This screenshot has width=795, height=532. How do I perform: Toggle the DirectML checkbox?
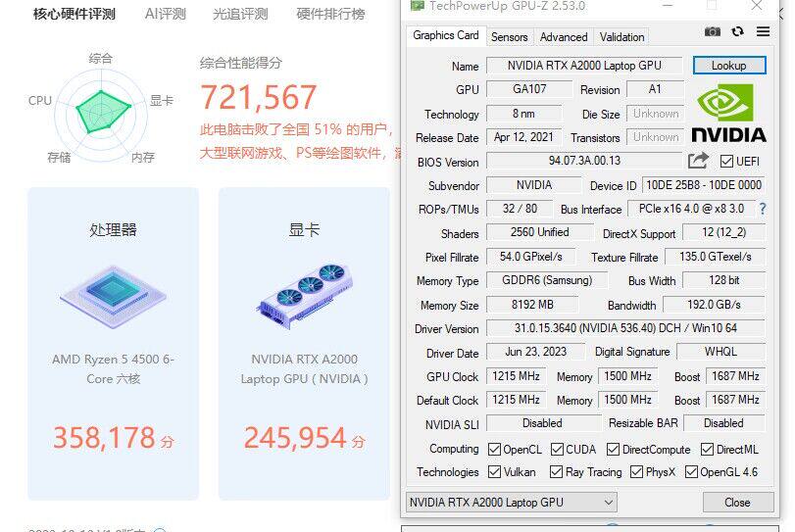pos(708,449)
